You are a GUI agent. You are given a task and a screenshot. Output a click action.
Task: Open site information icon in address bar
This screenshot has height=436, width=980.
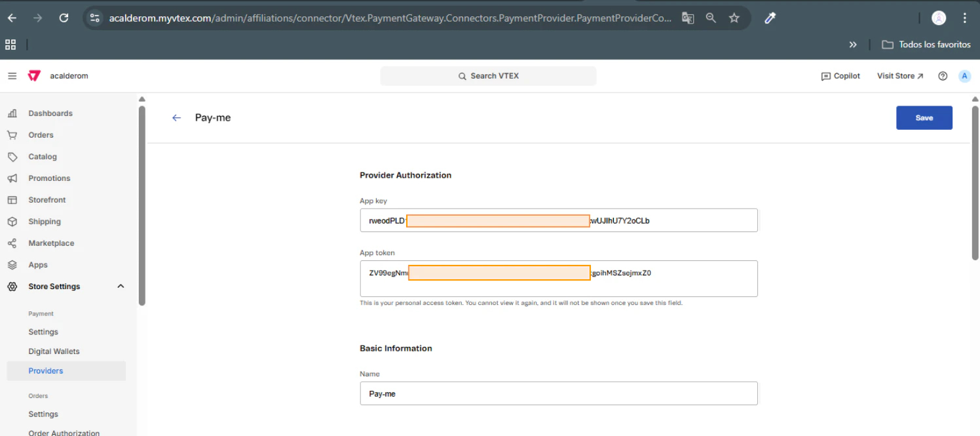95,18
